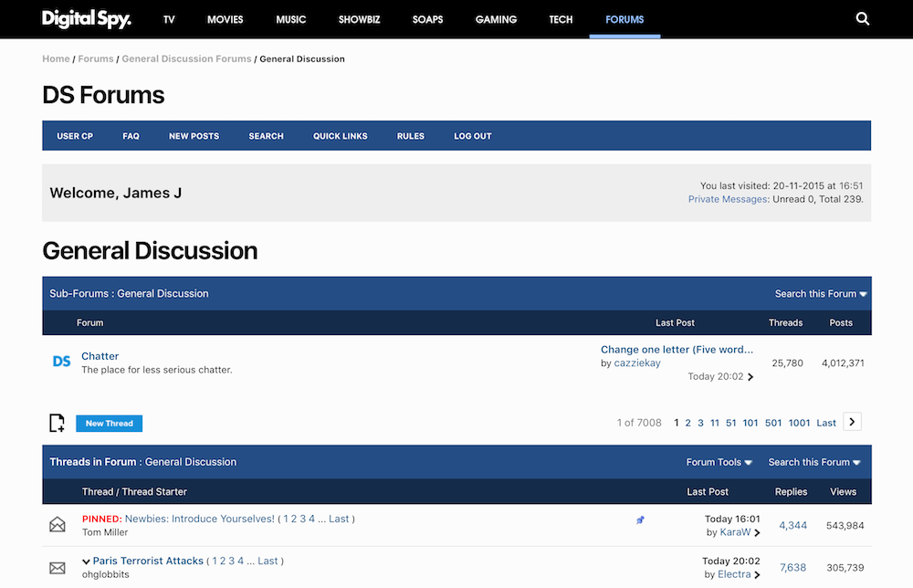Click the arrow beside Electra's name
Screen dimensions: 913x588
click(756, 574)
